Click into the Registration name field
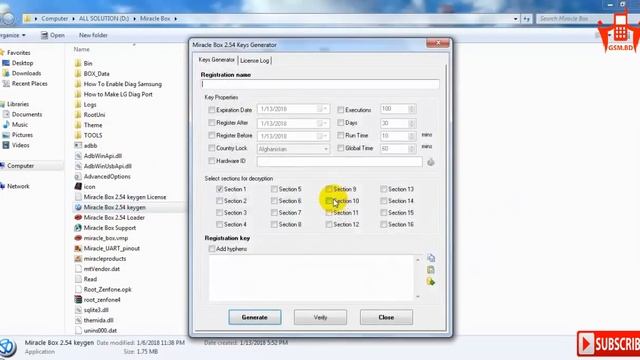The width and height of the screenshot is (640, 360). pos(320,84)
